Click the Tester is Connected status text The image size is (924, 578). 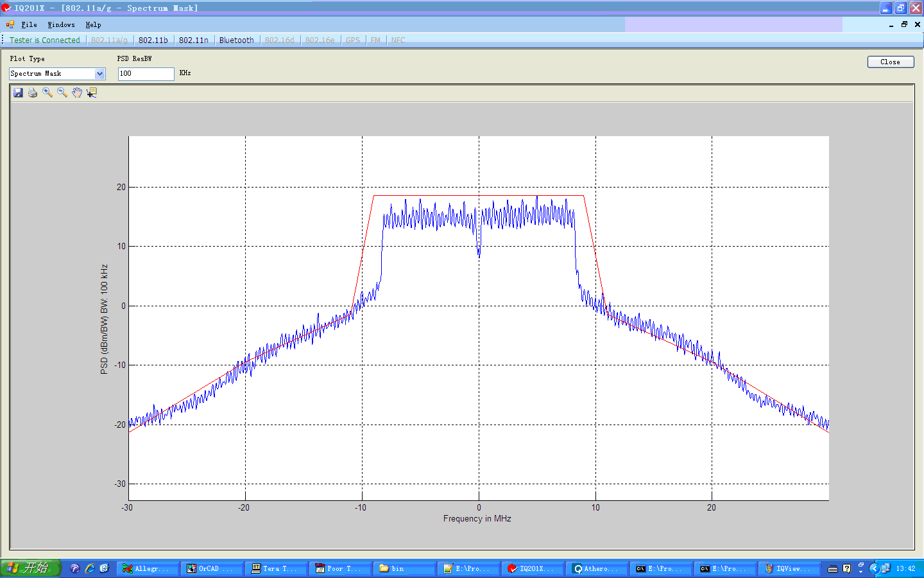(x=45, y=40)
